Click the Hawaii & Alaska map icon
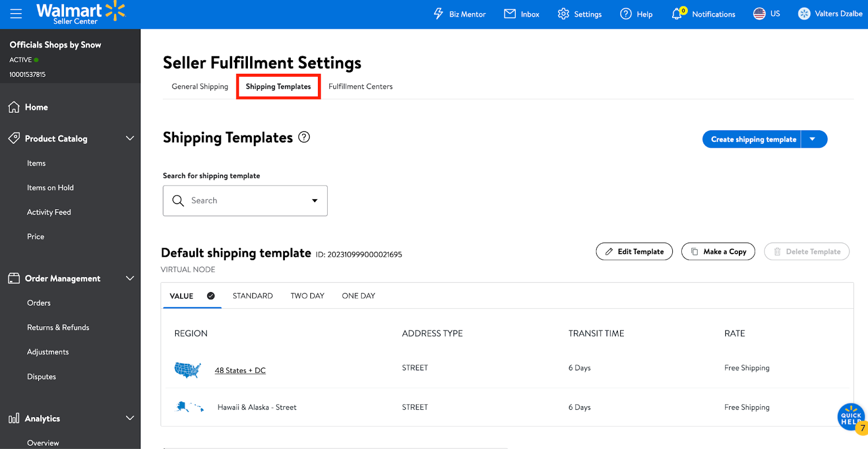868x449 pixels. tap(190, 407)
